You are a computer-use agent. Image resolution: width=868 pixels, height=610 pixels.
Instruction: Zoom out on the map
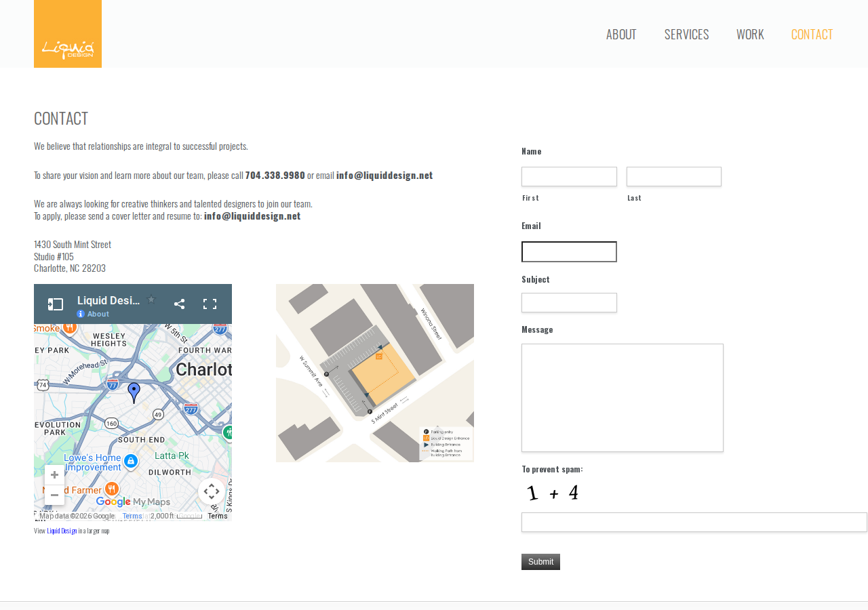(x=54, y=495)
